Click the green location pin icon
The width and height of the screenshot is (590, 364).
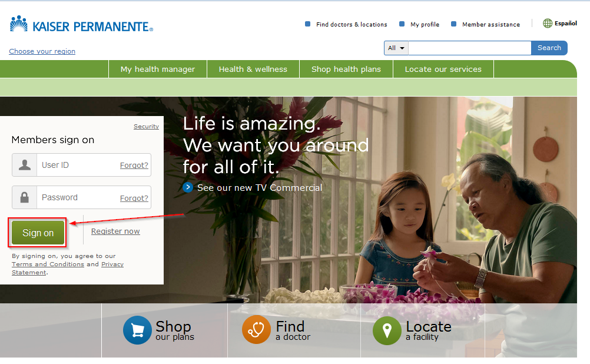(387, 330)
